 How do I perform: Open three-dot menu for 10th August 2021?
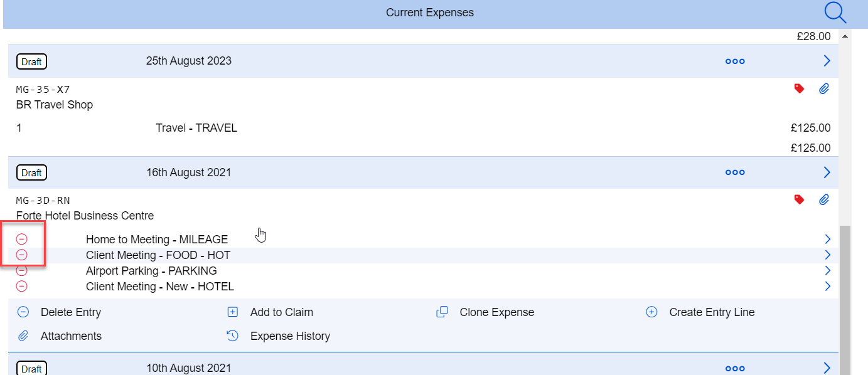pos(735,369)
